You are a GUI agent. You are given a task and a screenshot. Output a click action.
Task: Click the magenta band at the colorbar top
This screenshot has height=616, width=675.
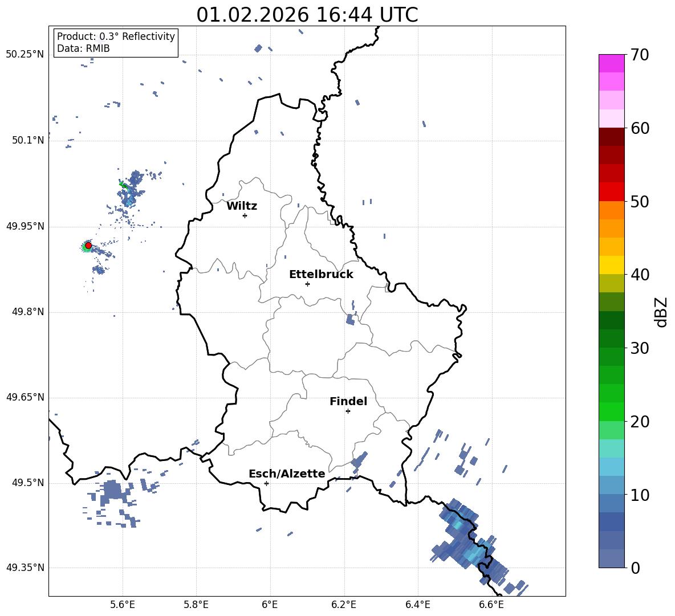tap(612, 63)
